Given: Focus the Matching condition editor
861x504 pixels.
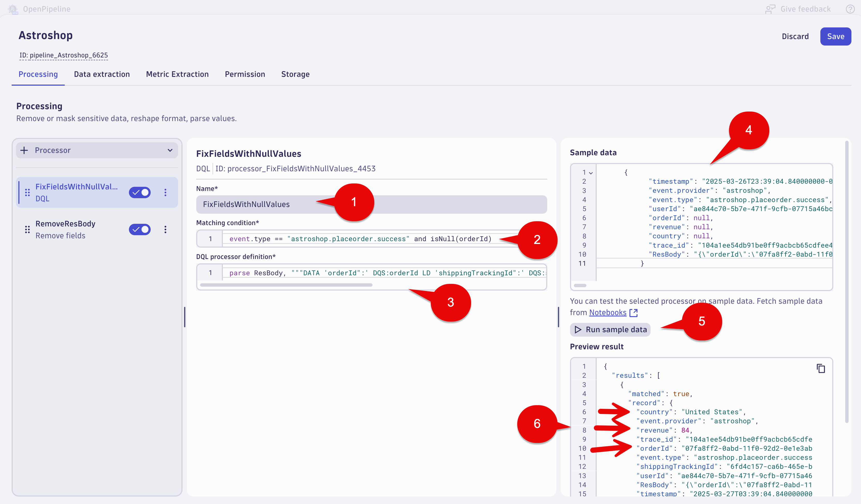Looking at the screenshot, I should click(371, 239).
